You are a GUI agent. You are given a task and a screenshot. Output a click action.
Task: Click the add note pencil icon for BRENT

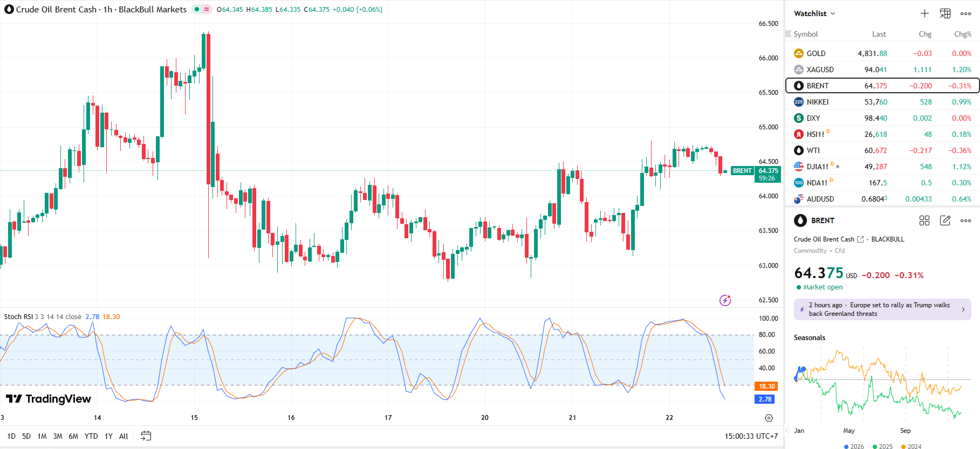(x=945, y=220)
